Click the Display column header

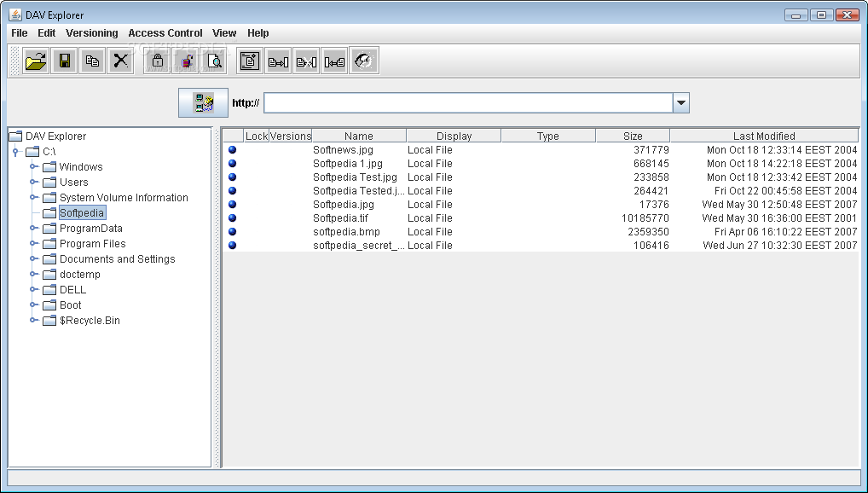click(454, 136)
